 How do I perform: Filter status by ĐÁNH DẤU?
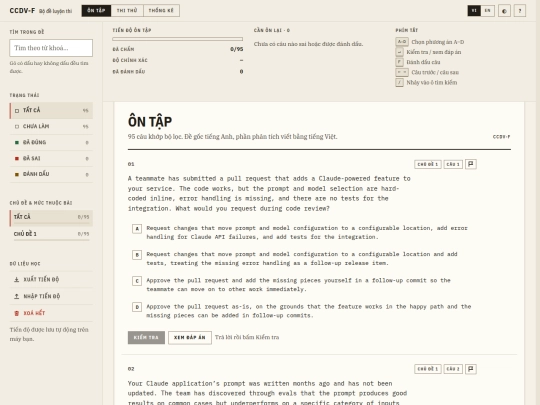point(51,174)
